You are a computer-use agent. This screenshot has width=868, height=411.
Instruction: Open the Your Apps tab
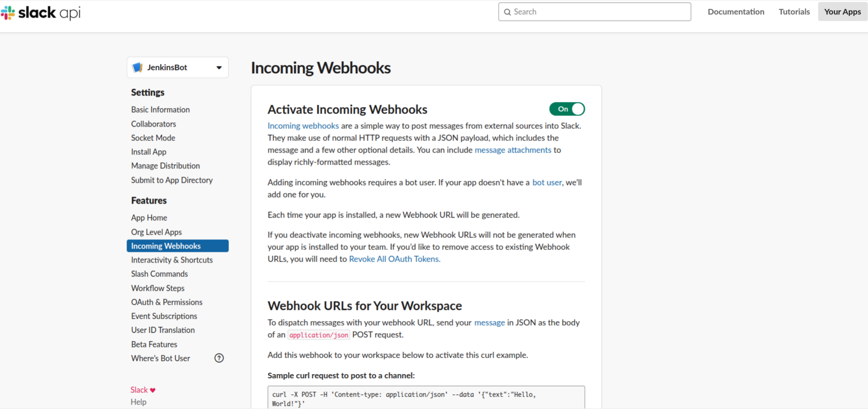[842, 12]
